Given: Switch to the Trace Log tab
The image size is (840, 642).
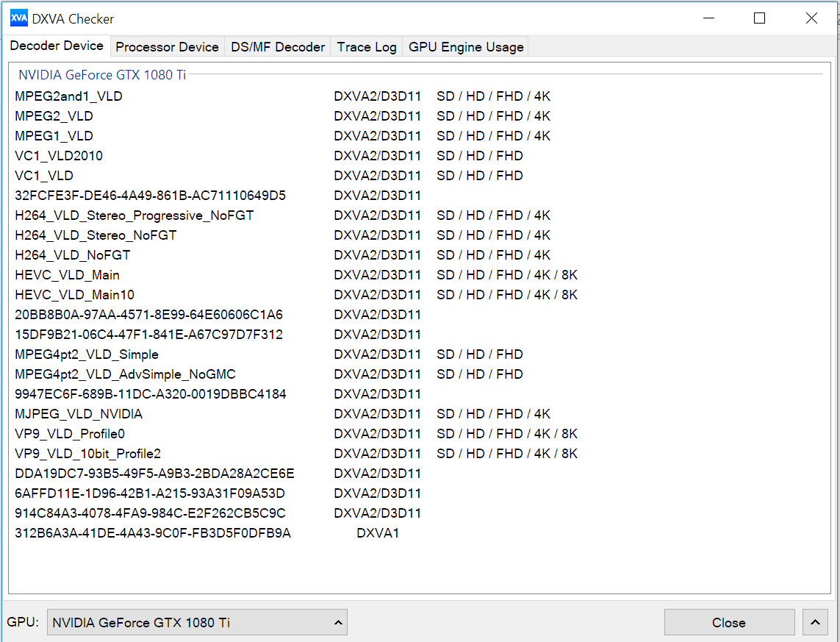Looking at the screenshot, I should click(x=367, y=46).
